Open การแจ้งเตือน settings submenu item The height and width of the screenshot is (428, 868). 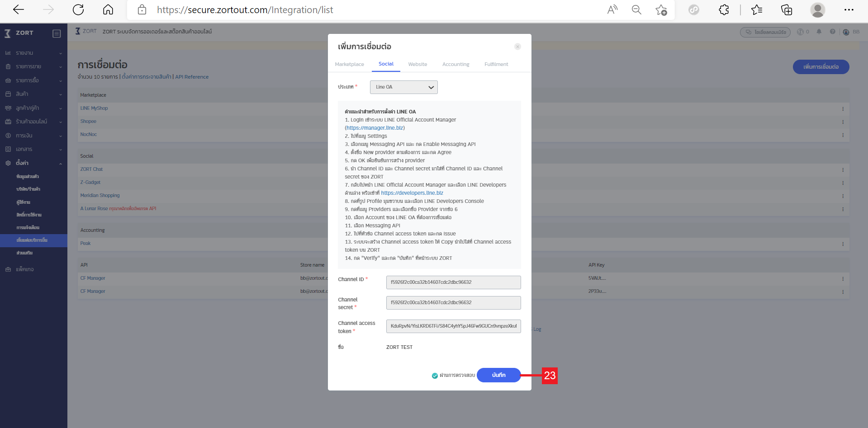point(28,227)
